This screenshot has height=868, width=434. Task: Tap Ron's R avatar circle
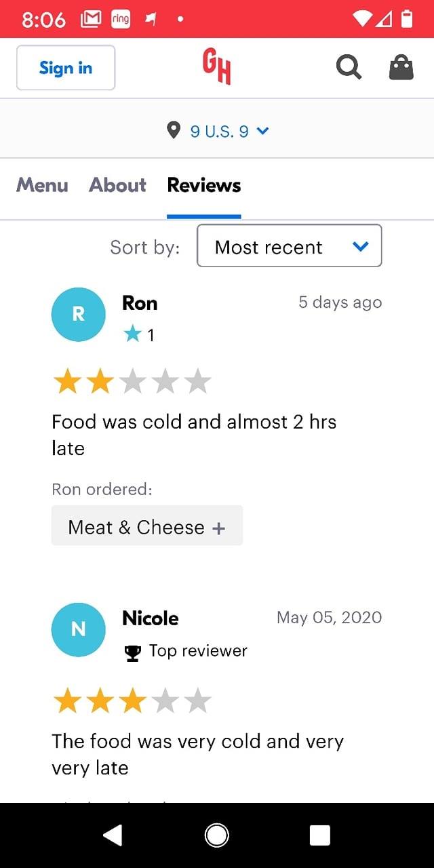point(79,314)
